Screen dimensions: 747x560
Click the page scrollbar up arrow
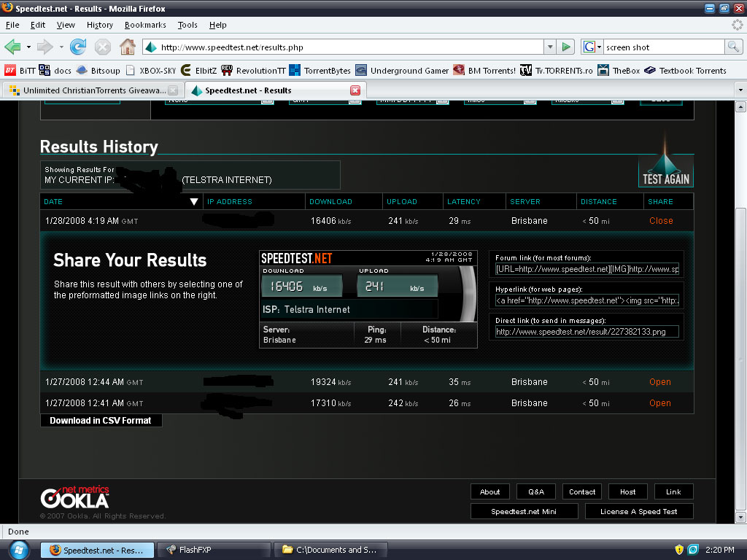coord(740,106)
